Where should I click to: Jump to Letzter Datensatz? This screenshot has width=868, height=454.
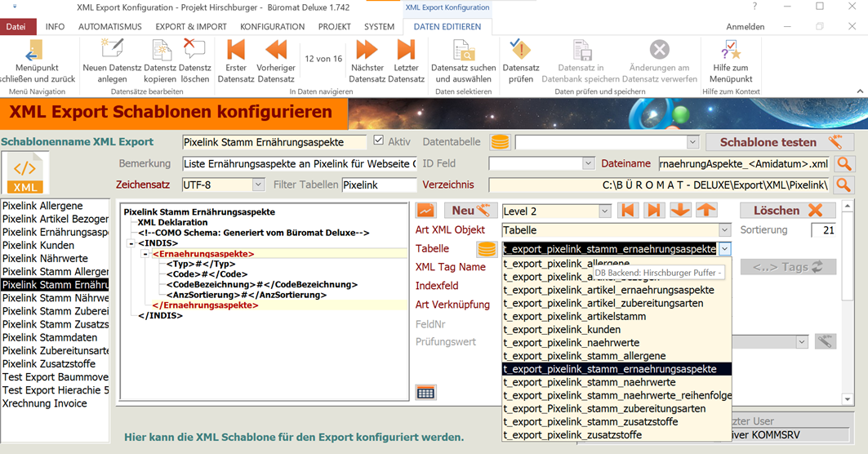(x=406, y=50)
